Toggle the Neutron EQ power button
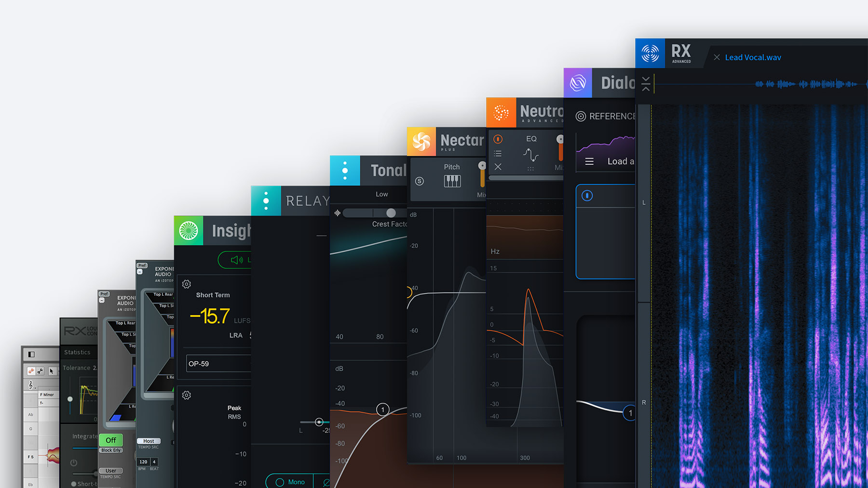This screenshot has height=488, width=868. point(498,139)
